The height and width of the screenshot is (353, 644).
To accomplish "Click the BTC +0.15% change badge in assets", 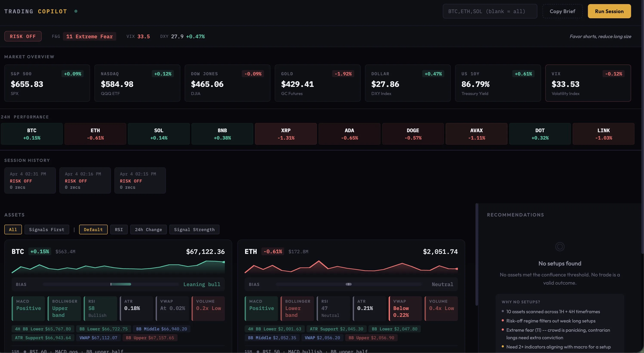I will tap(40, 252).
